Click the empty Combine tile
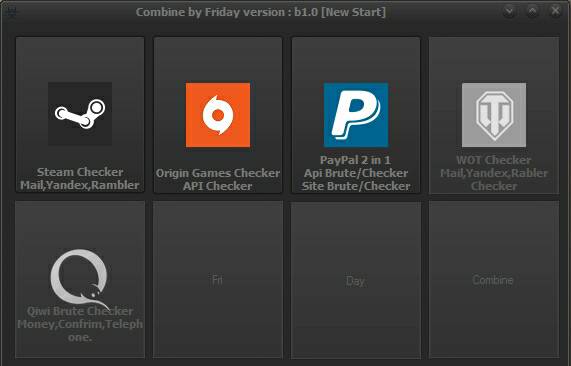 [494, 280]
